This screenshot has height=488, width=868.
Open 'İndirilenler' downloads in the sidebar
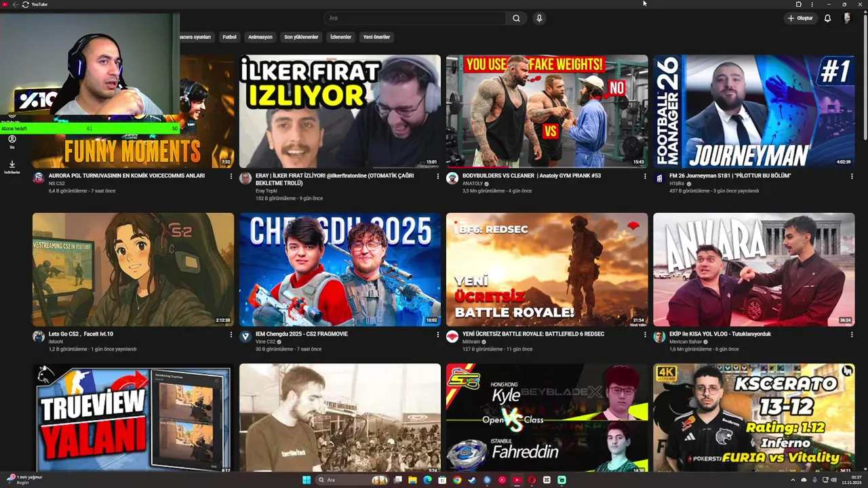[x=12, y=167]
